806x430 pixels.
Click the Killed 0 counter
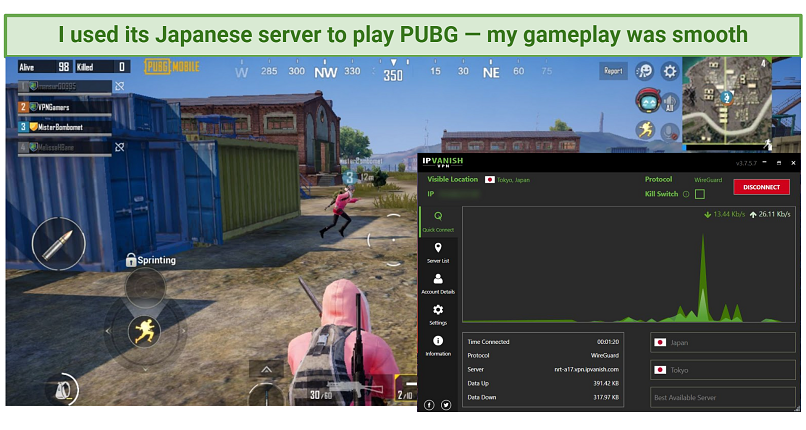click(x=102, y=67)
